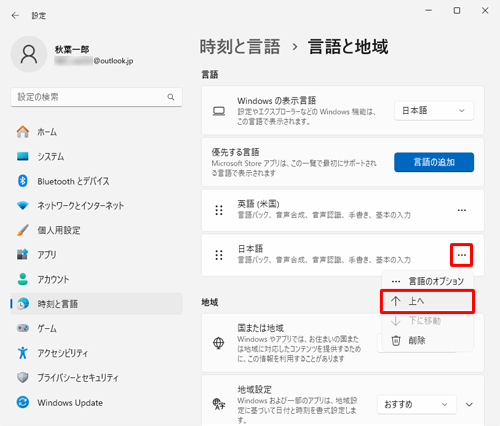The height and width of the screenshot is (426, 500).
Task: Open the ゲーム controller icon
Action: 23,328
